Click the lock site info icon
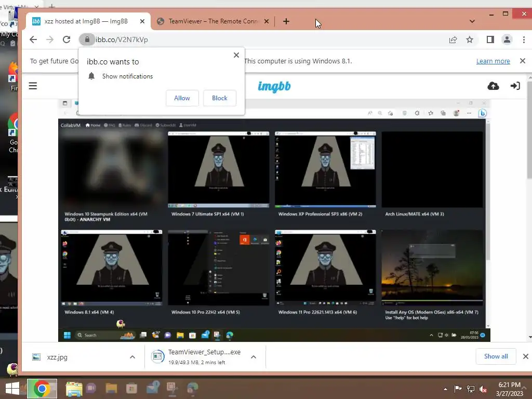Screen dimensions: 532x399 (x=87, y=39)
